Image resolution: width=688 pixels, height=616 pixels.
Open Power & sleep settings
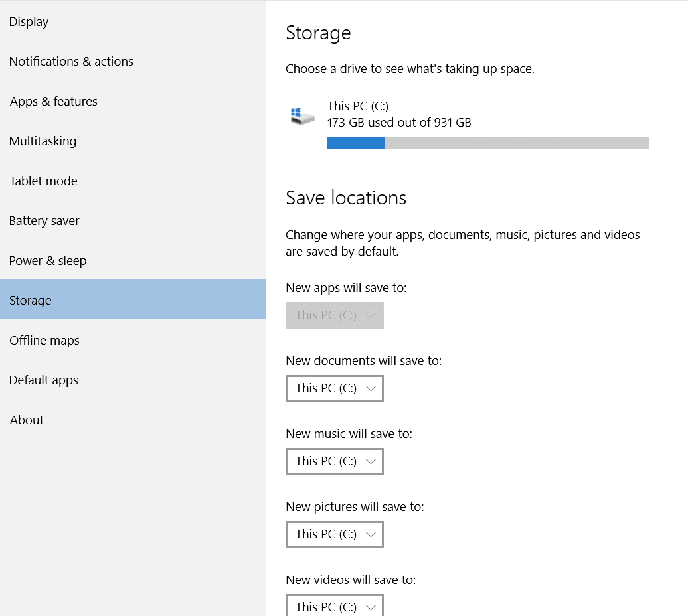[x=133, y=261]
